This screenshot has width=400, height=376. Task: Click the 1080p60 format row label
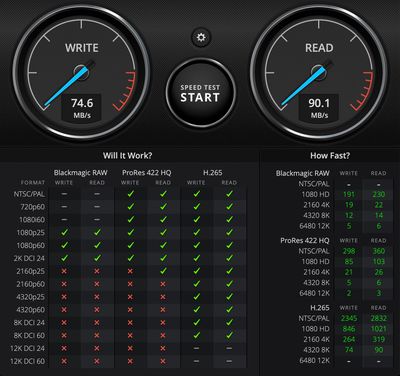click(31, 246)
